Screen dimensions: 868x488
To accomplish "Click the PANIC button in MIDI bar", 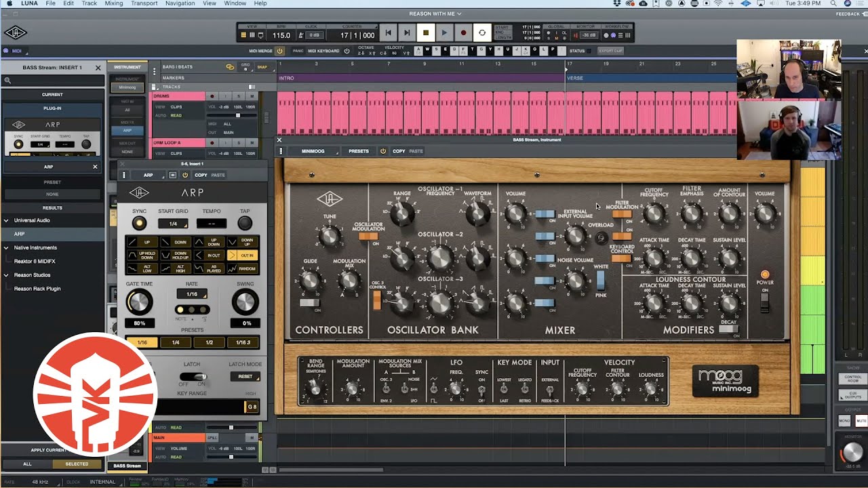I will click(x=298, y=51).
